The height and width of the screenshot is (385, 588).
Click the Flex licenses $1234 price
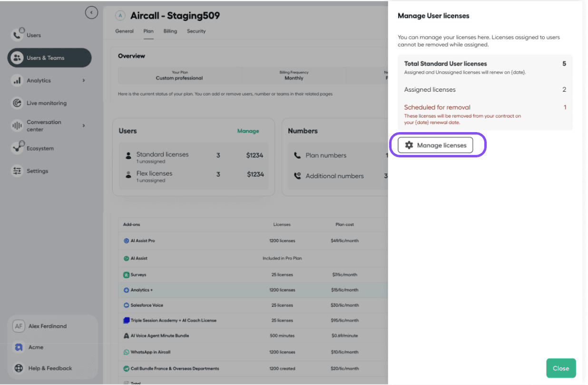[255, 174]
